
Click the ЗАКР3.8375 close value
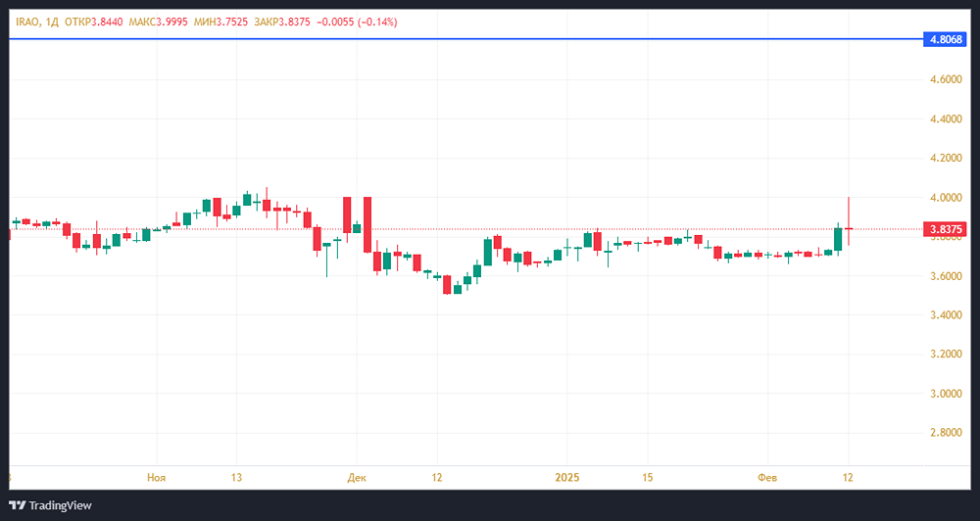pyautogui.click(x=282, y=22)
